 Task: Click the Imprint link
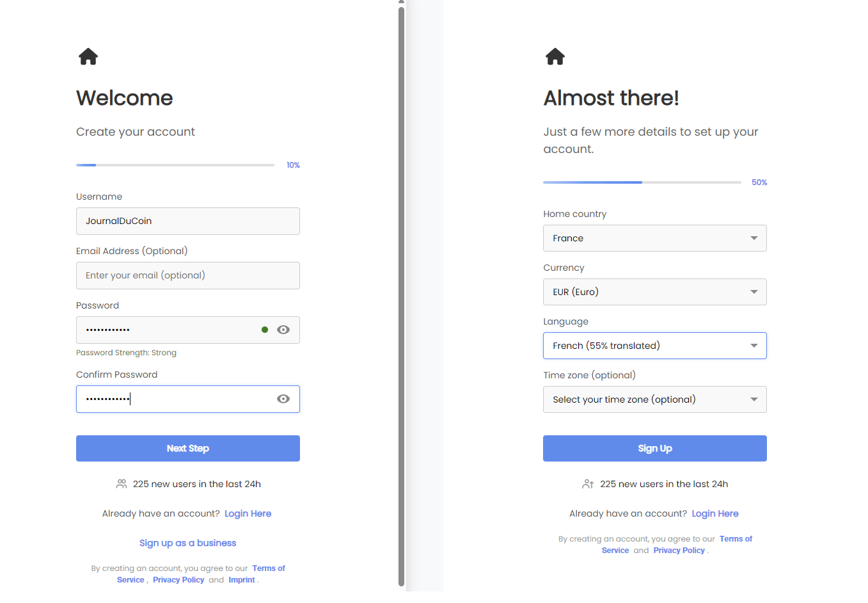tap(242, 579)
